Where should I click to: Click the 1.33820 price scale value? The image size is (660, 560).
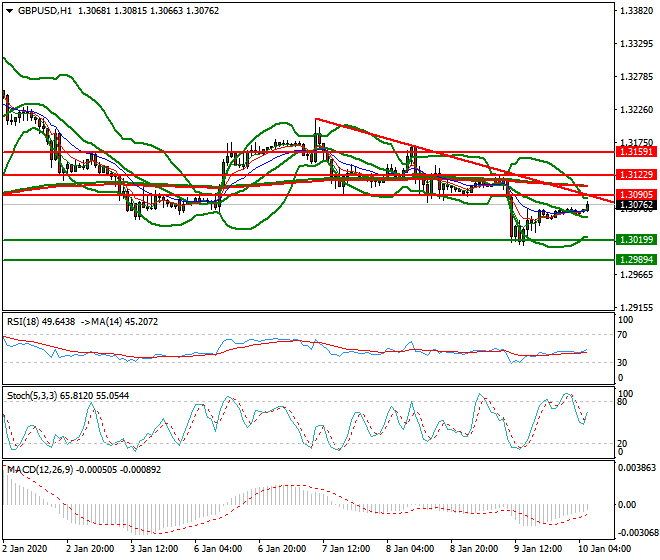point(636,11)
